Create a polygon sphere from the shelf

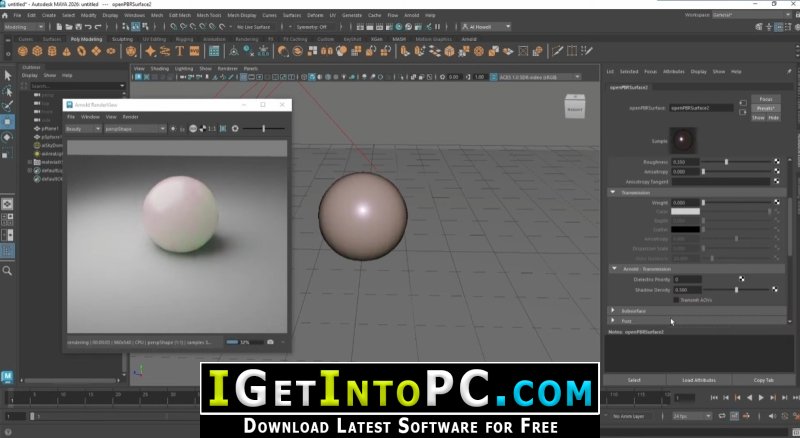click(x=22, y=51)
